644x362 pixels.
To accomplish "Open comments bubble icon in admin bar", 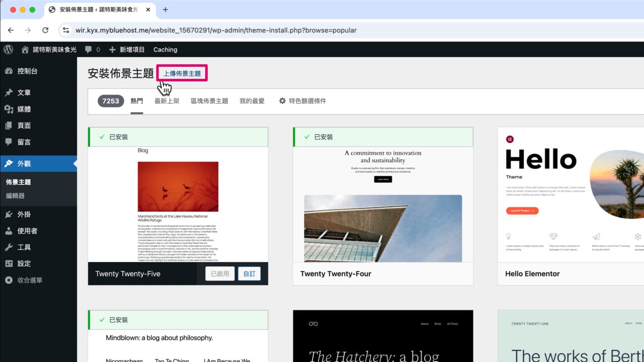I will [x=89, y=50].
